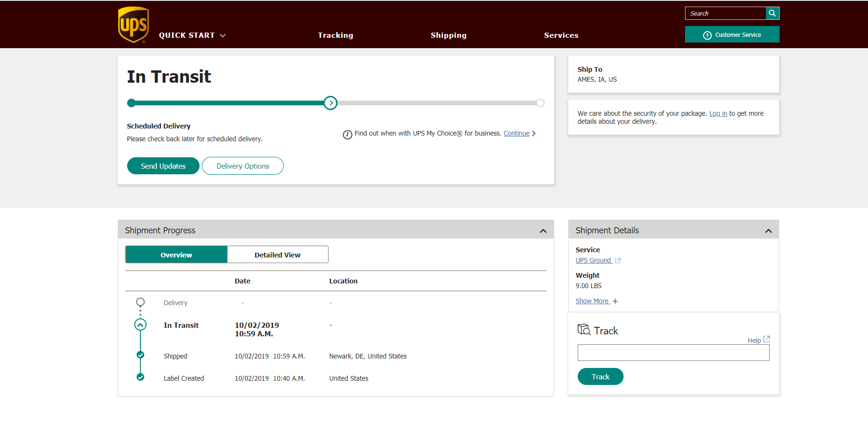This screenshot has width=868, height=427.
Task: Click the external link icon beside Help
Action: pos(766,339)
